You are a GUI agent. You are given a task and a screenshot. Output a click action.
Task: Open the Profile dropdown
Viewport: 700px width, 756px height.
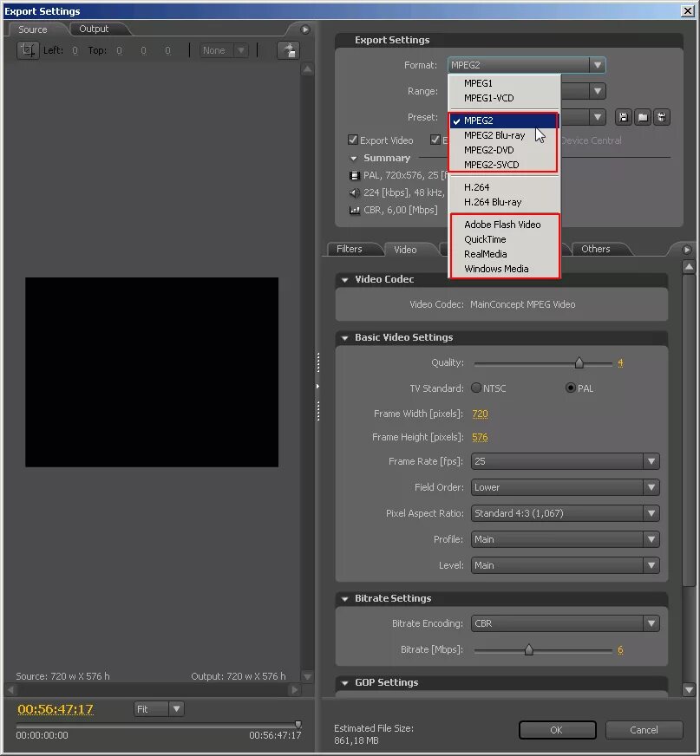coord(565,539)
